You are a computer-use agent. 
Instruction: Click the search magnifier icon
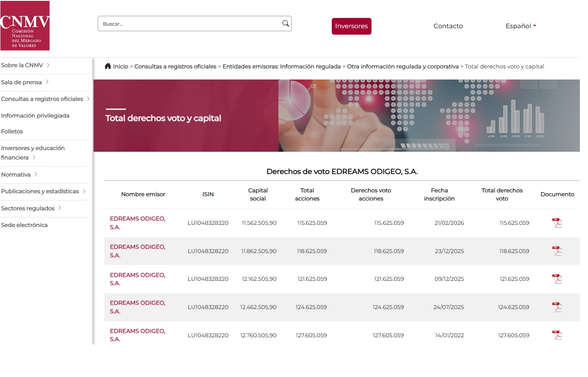286,24
